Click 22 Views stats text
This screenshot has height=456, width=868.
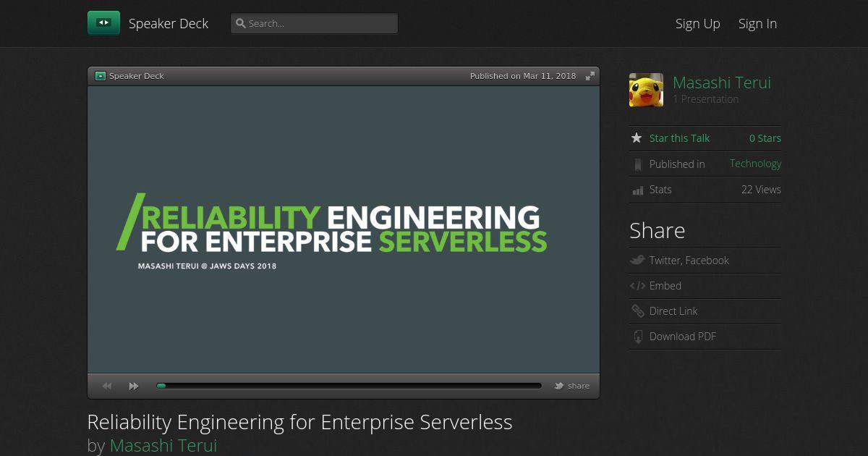[761, 190]
